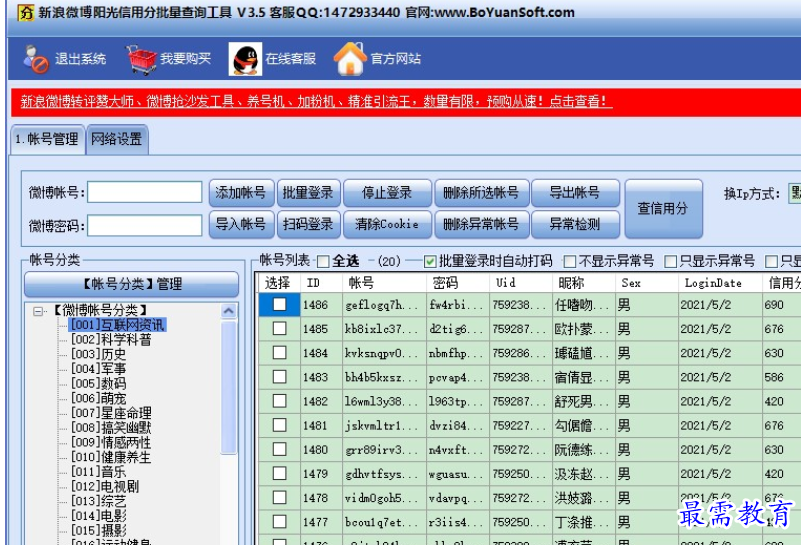Check the row checkbox for ID 1486
This screenshot has width=801, height=545.
point(279,304)
